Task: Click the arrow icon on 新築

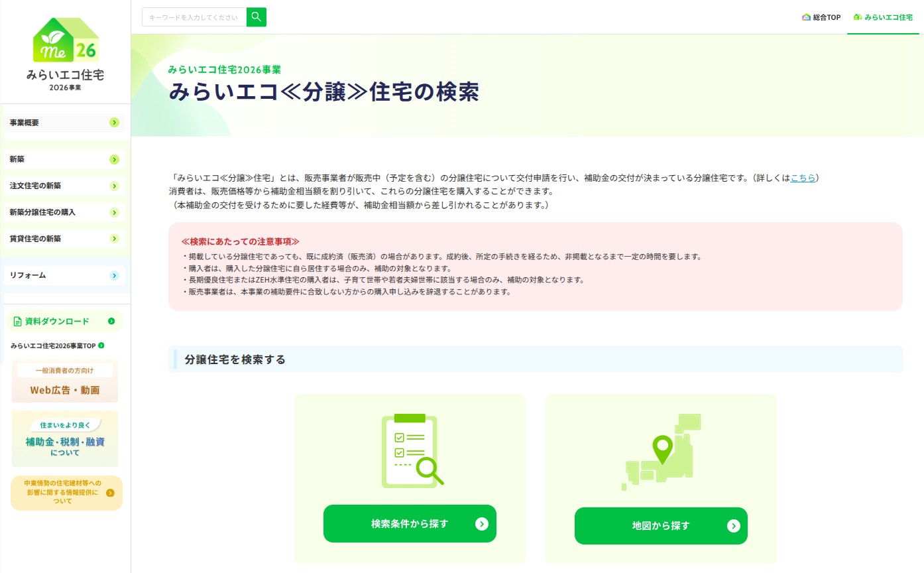Action: (114, 159)
